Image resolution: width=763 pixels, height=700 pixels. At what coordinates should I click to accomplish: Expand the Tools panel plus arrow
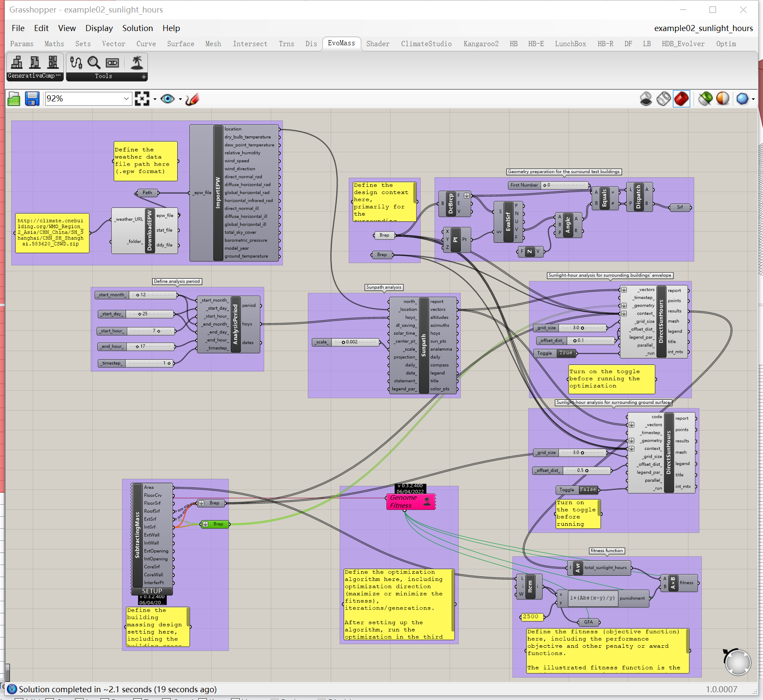[x=144, y=76]
